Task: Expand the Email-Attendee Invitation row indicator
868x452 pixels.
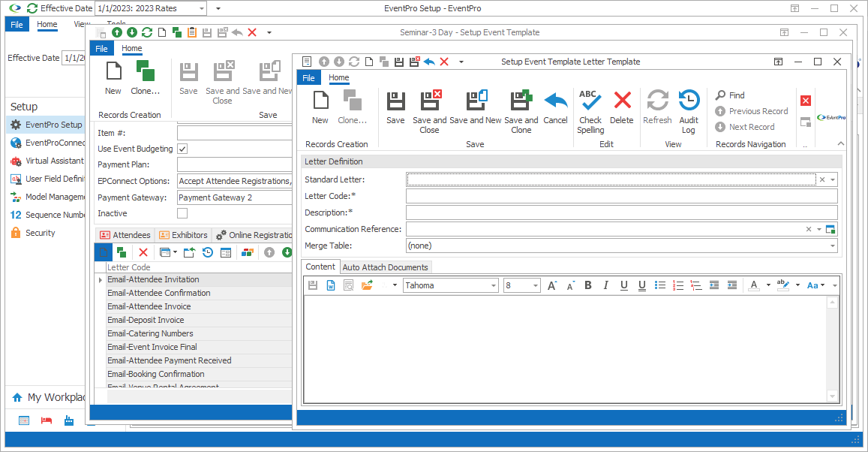Action: (x=101, y=280)
